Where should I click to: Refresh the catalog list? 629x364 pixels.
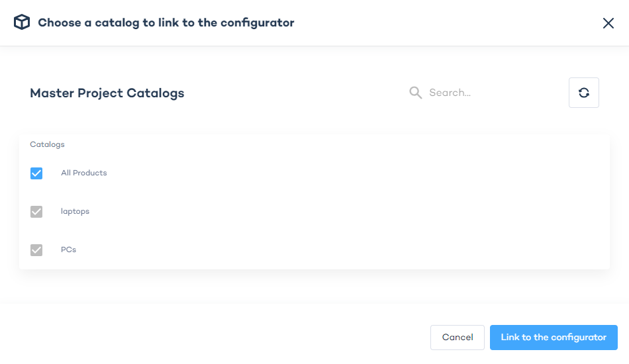pyautogui.click(x=583, y=93)
